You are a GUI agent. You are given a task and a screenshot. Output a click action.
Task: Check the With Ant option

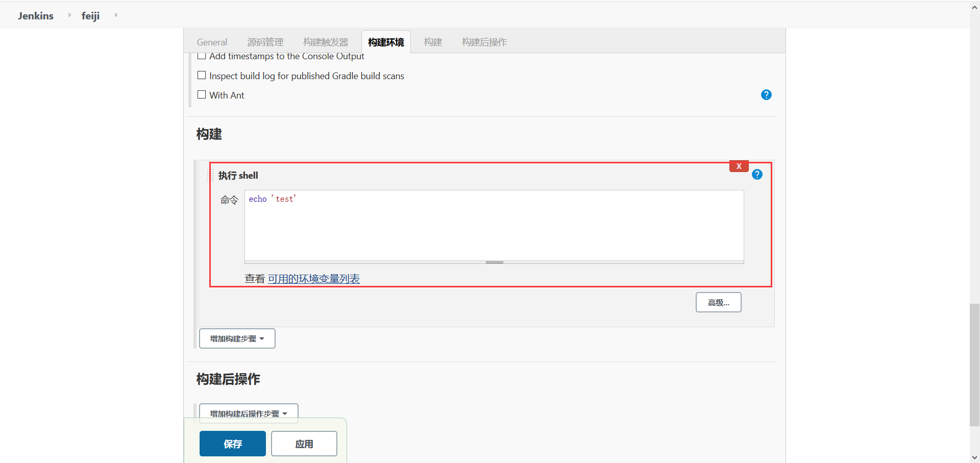202,95
